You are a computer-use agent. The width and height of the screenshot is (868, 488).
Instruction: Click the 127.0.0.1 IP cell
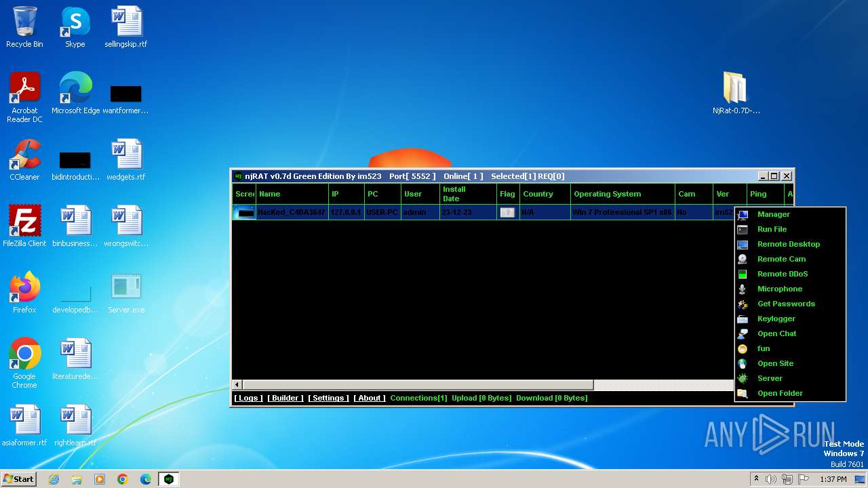[x=346, y=212]
